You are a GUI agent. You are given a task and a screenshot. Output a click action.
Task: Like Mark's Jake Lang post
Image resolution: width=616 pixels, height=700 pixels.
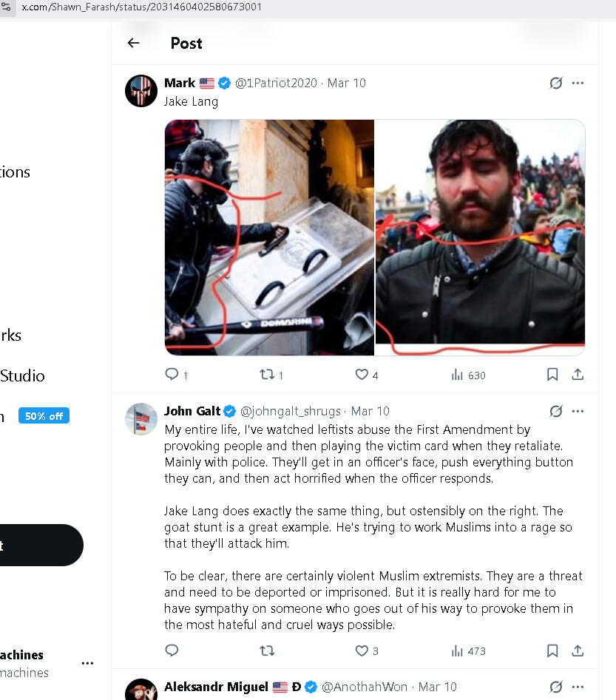[x=362, y=375]
